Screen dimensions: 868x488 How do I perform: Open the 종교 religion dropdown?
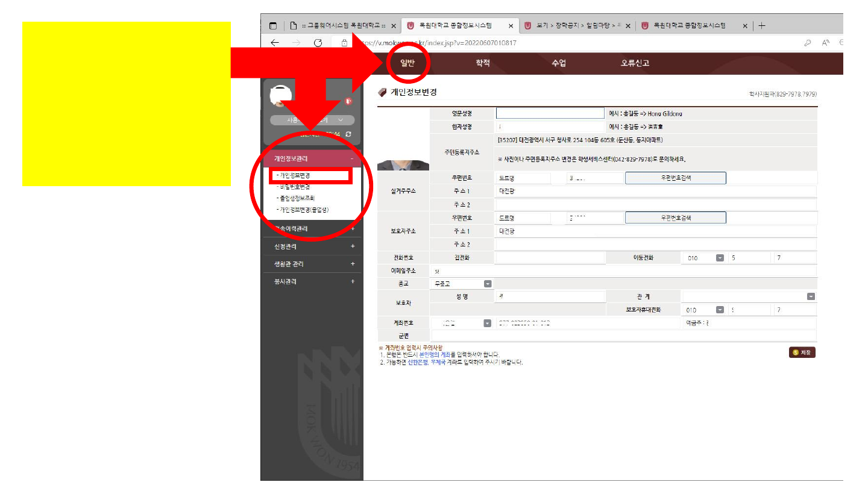[x=488, y=284]
